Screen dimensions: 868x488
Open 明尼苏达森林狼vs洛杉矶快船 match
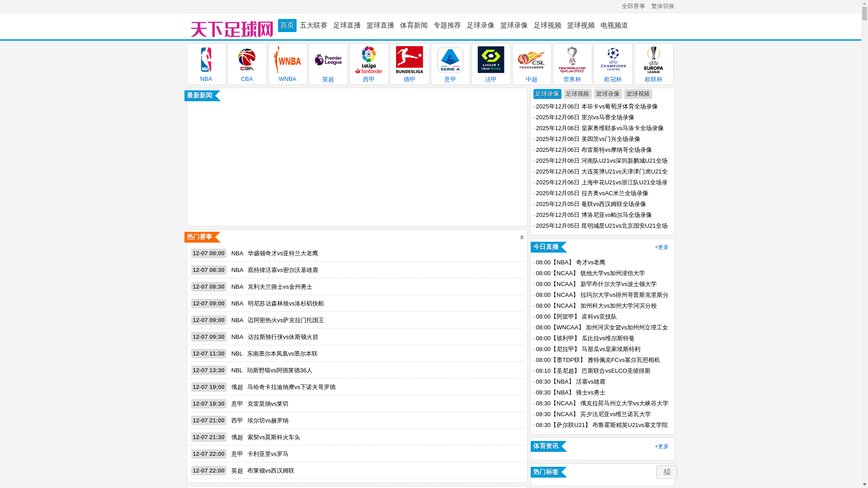[286, 304]
